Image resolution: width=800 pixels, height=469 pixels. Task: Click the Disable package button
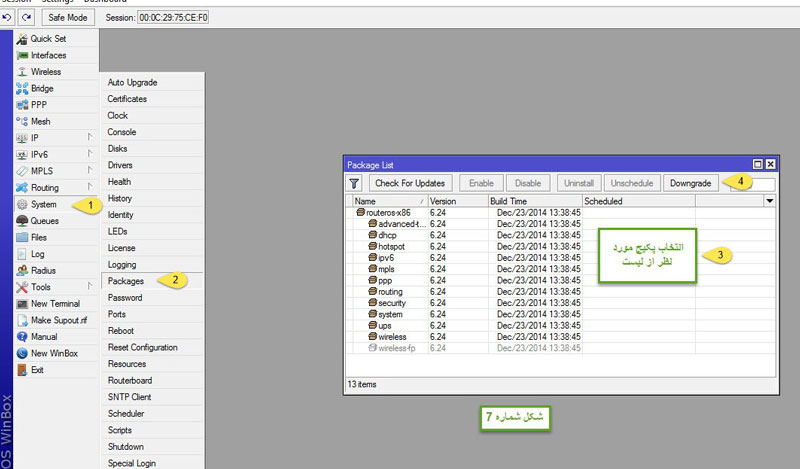click(528, 183)
